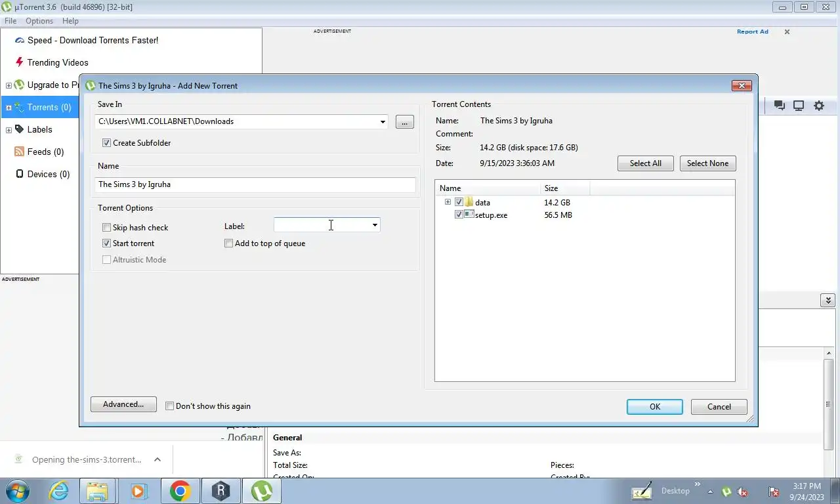Click the Select All button

pyautogui.click(x=646, y=163)
